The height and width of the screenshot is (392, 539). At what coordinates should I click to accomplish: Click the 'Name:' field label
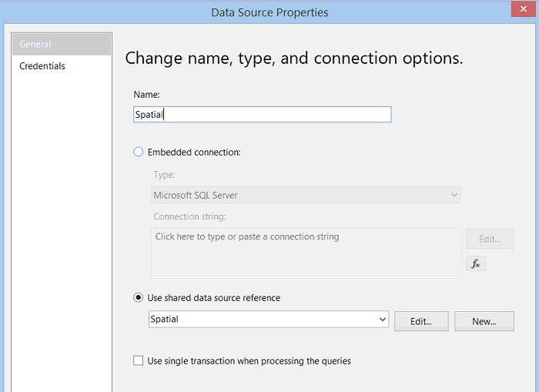(x=146, y=95)
